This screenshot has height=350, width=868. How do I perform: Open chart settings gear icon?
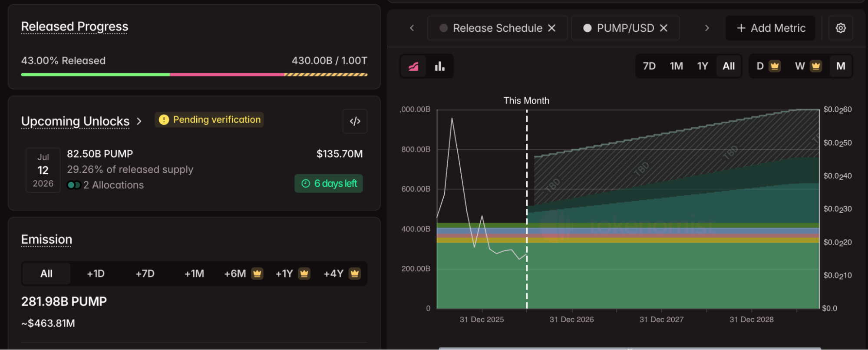click(841, 28)
